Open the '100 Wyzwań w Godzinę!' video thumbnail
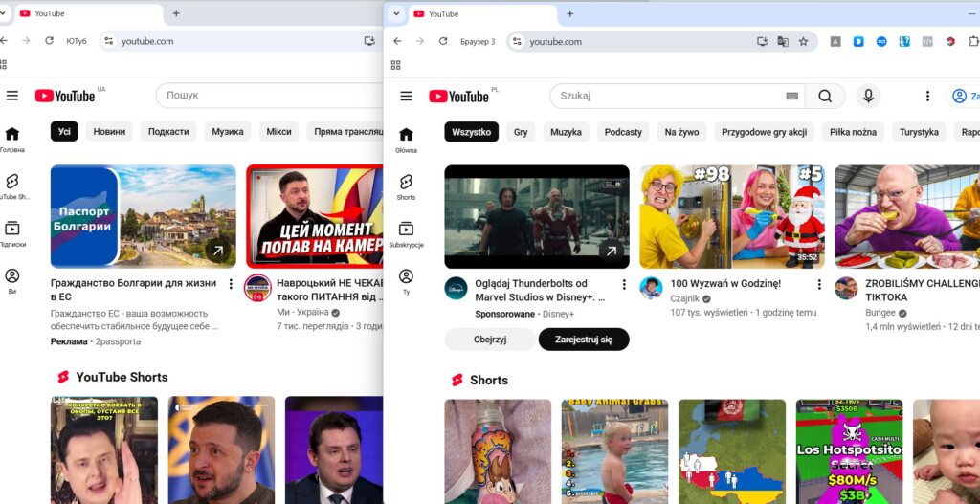Viewport: 980px width, 504px height. tap(732, 217)
